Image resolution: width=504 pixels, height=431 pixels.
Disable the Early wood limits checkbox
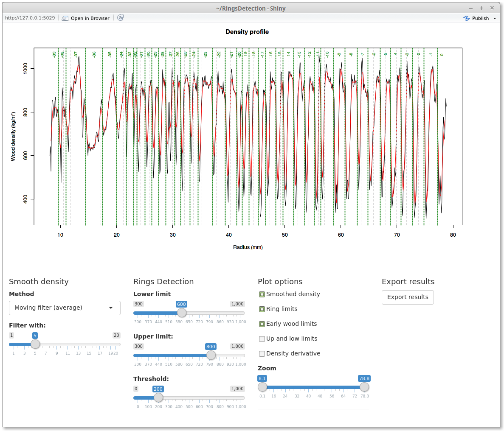[262, 324]
